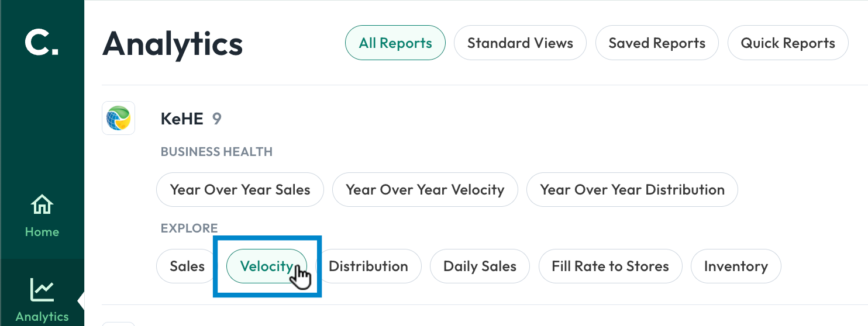Click the KeHE globe logo
Viewport: 868px width, 326px height.
pyautogui.click(x=119, y=119)
